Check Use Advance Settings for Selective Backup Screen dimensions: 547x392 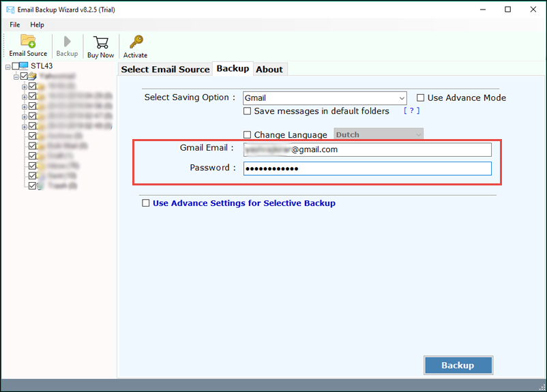(x=146, y=203)
